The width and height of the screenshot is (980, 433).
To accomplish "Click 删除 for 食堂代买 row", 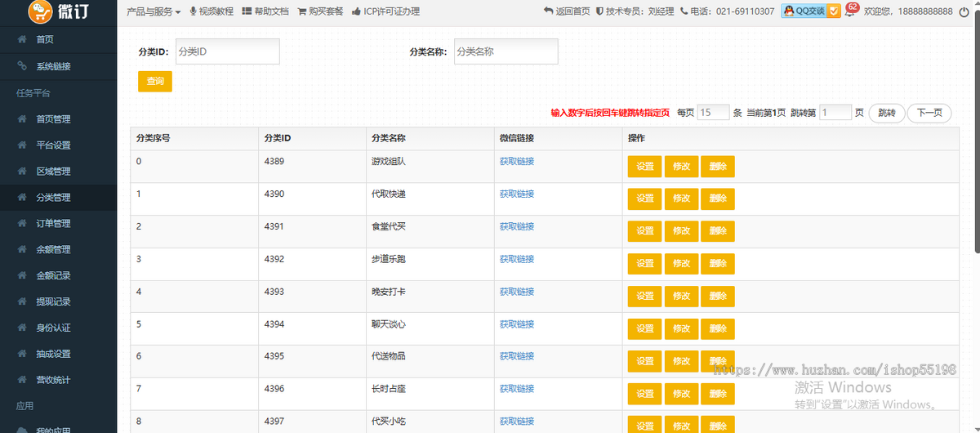I will coord(718,231).
